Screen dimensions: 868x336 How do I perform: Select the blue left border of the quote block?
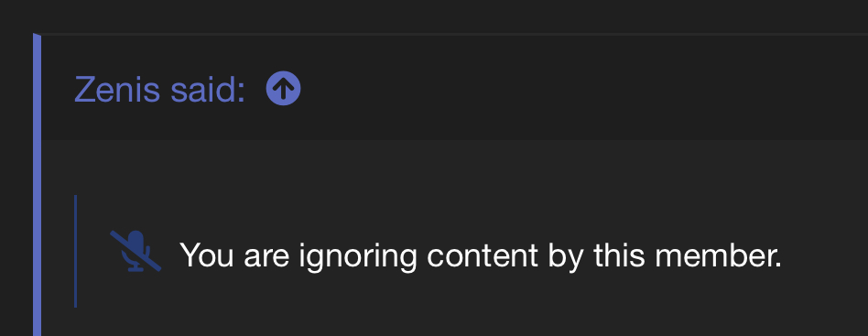[38, 184]
